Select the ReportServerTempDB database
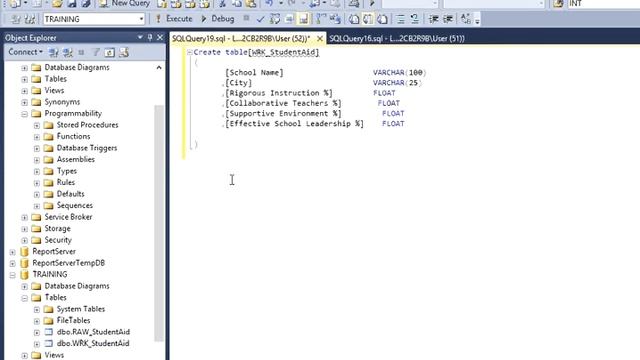Screen dimensions: 640x360 (x=69, y=263)
